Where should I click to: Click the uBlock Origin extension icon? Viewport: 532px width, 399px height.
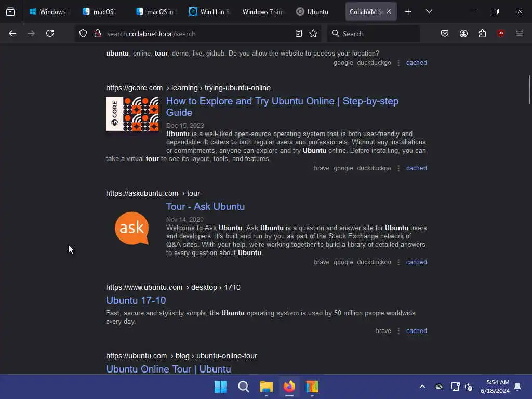click(x=501, y=33)
